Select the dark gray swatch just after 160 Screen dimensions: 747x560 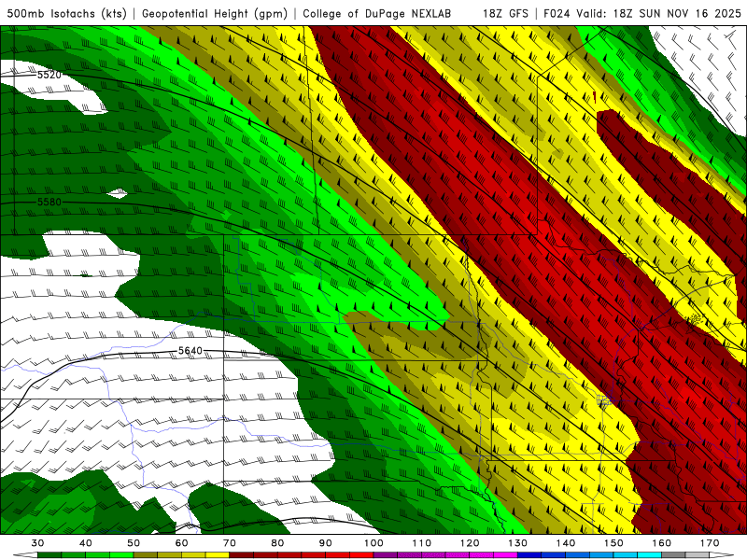click(x=673, y=555)
